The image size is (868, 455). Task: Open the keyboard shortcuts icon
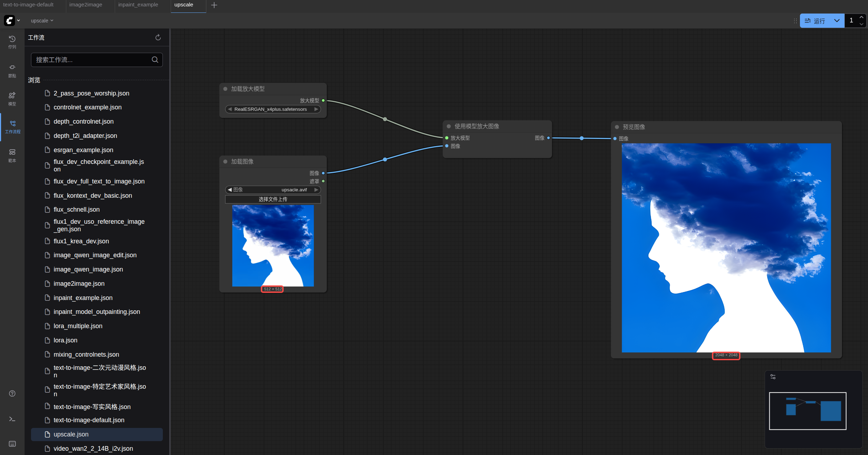12,444
